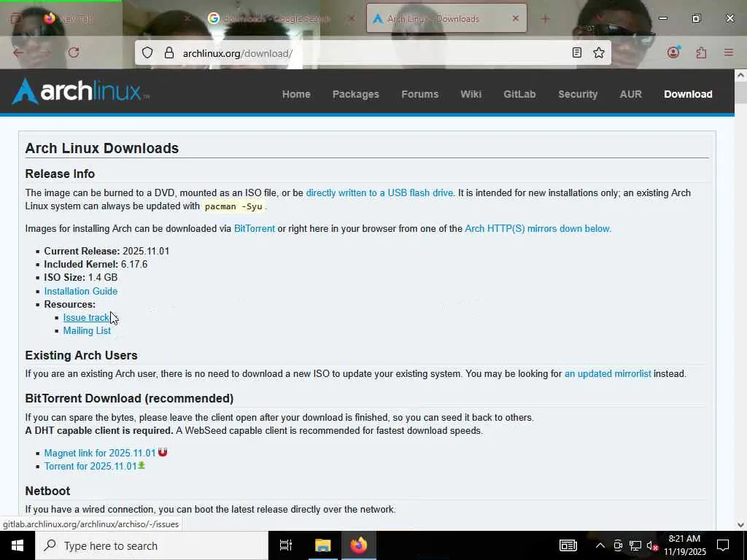This screenshot has width=747, height=560.
Task: Follow 'directly written to a USB flash drive' link
Action: coord(379,192)
